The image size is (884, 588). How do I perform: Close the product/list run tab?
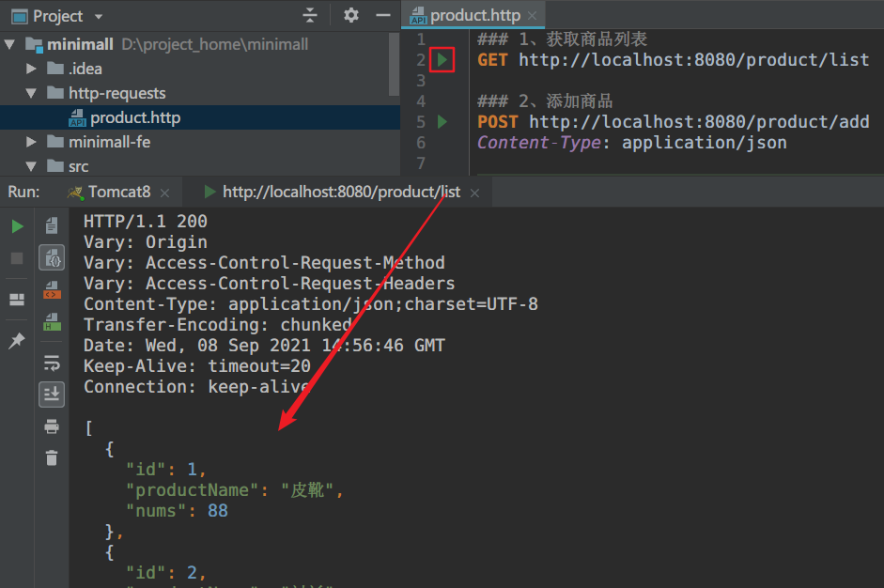point(474,193)
